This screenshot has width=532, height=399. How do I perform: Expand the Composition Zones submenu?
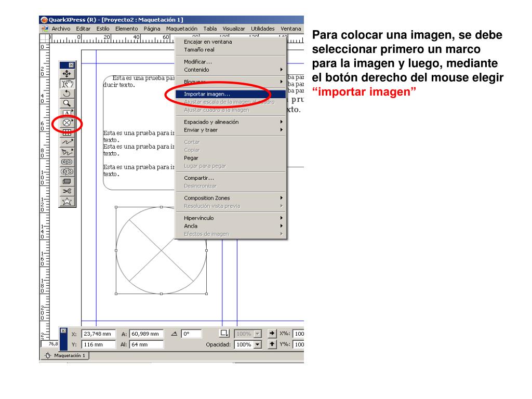coord(281,198)
